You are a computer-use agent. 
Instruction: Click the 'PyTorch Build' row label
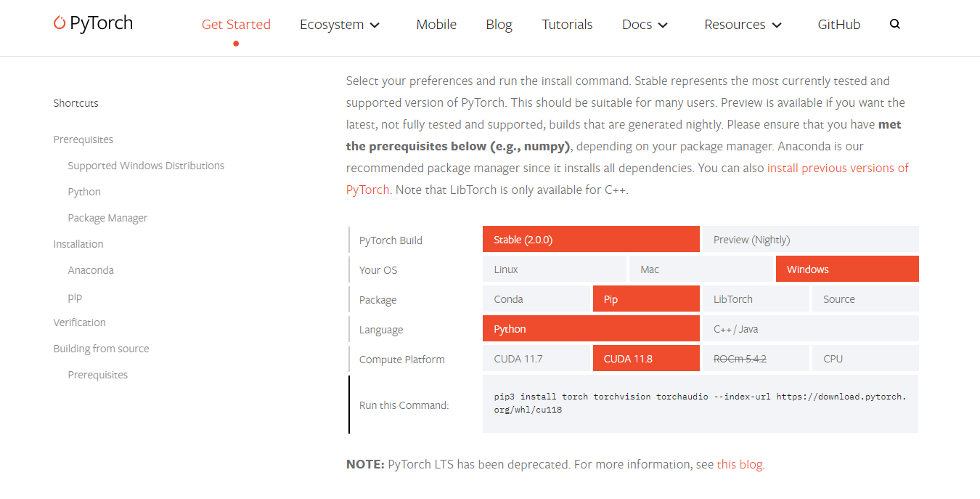391,240
